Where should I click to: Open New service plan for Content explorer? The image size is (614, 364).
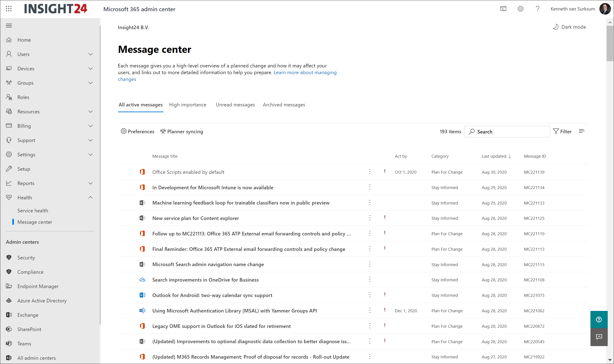click(x=195, y=218)
